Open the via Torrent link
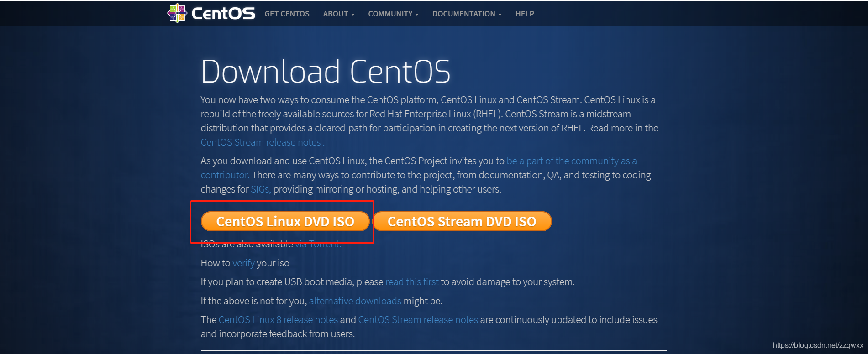This screenshot has height=354, width=868. pos(318,244)
